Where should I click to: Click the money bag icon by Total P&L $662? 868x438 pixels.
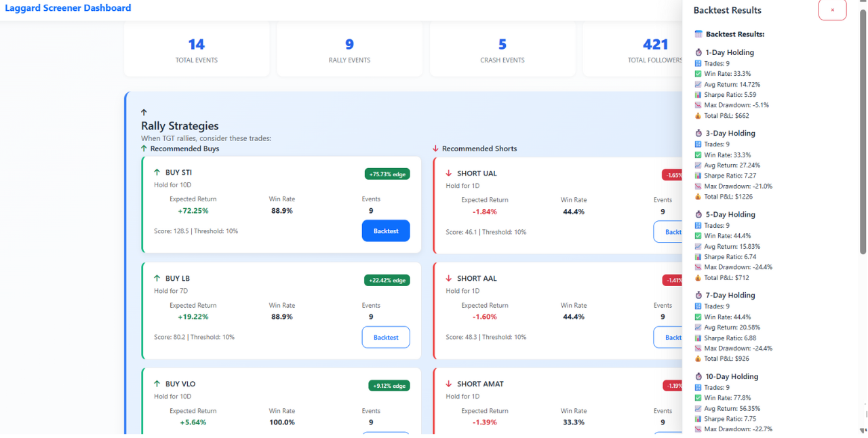pyautogui.click(x=698, y=116)
